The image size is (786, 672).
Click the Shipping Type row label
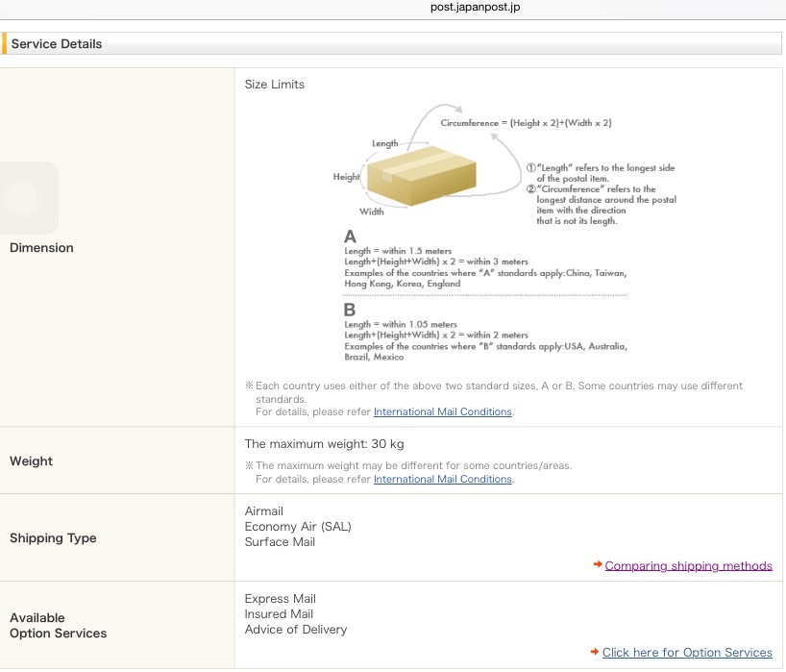pyautogui.click(x=53, y=537)
